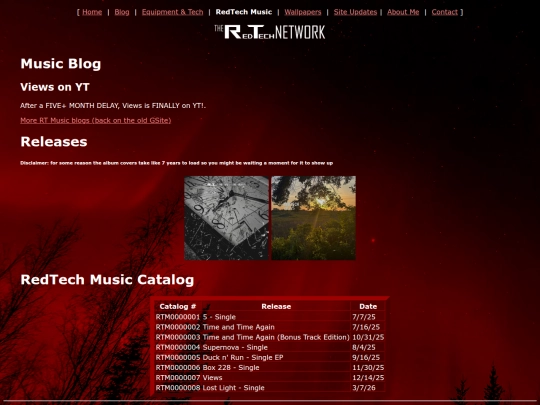
Task: Select catalog number RTM0000002
Action: (x=178, y=327)
